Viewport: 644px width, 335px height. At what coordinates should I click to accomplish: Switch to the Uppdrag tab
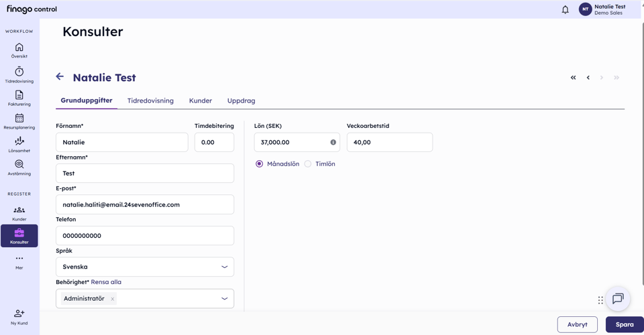point(241,100)
